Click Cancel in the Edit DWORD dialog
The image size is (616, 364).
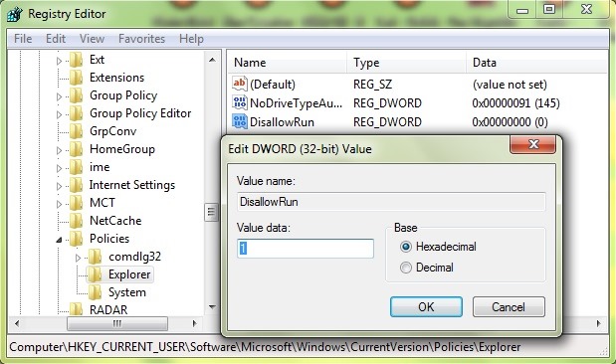(x=509, y=306)
